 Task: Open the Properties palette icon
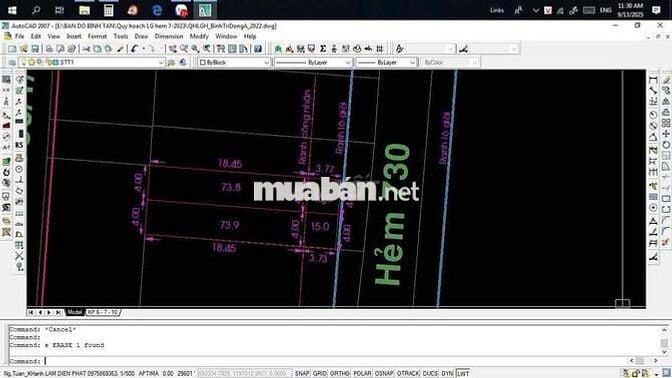(x=221, y=49)
